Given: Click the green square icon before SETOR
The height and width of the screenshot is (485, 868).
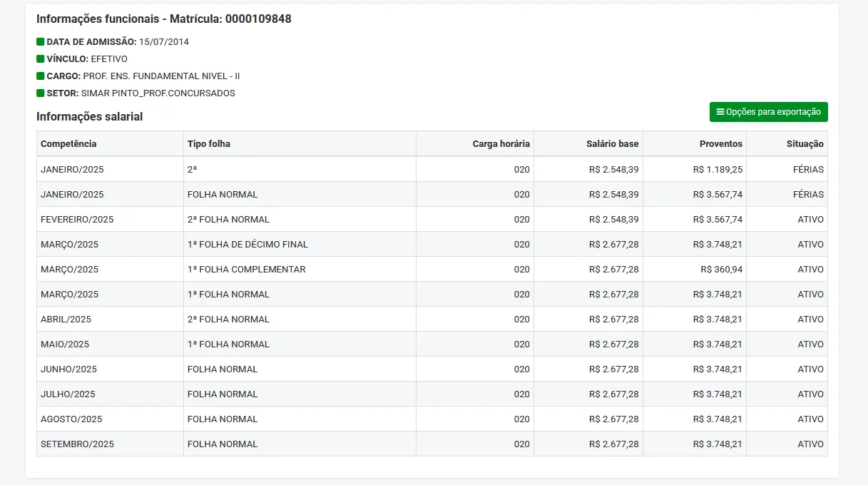Looking at the screenshot, I should coord(41,93).
